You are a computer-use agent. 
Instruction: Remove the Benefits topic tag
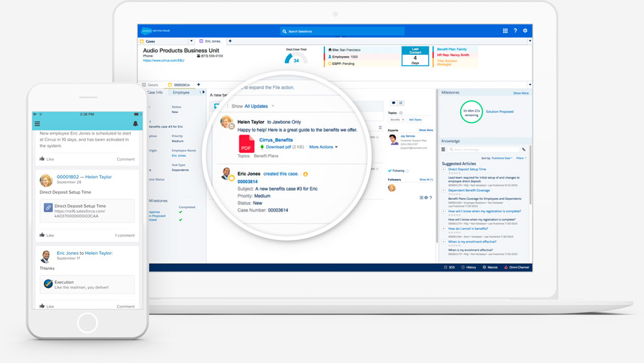coord(403,120)
